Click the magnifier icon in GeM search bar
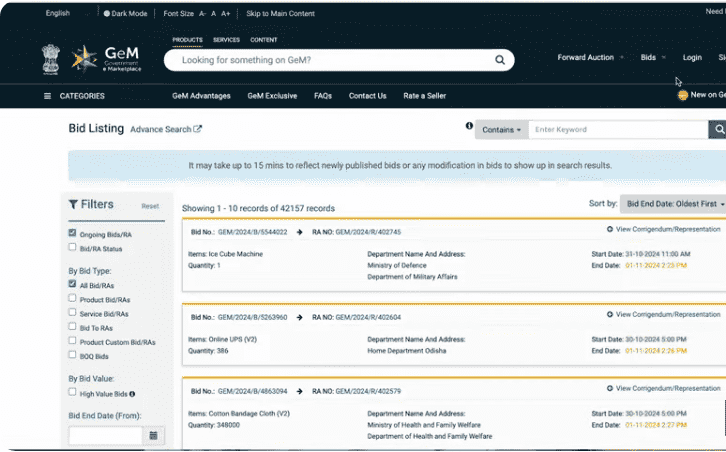 point(500,60)
